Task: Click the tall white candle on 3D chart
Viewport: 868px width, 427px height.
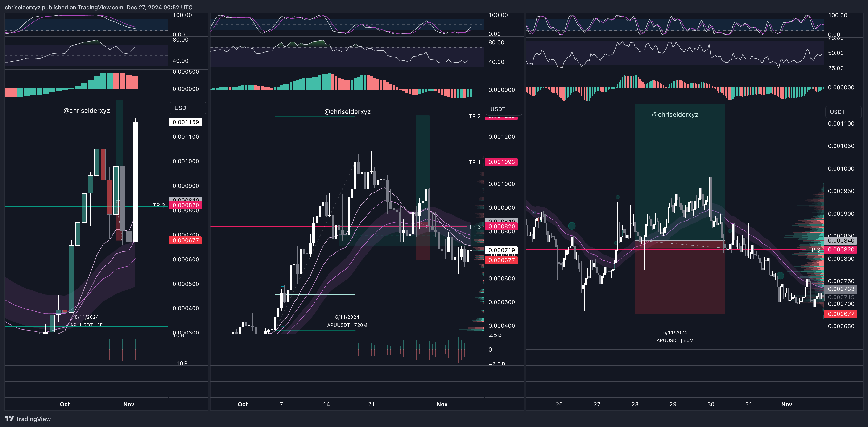Action: click(x=135, y=182)
